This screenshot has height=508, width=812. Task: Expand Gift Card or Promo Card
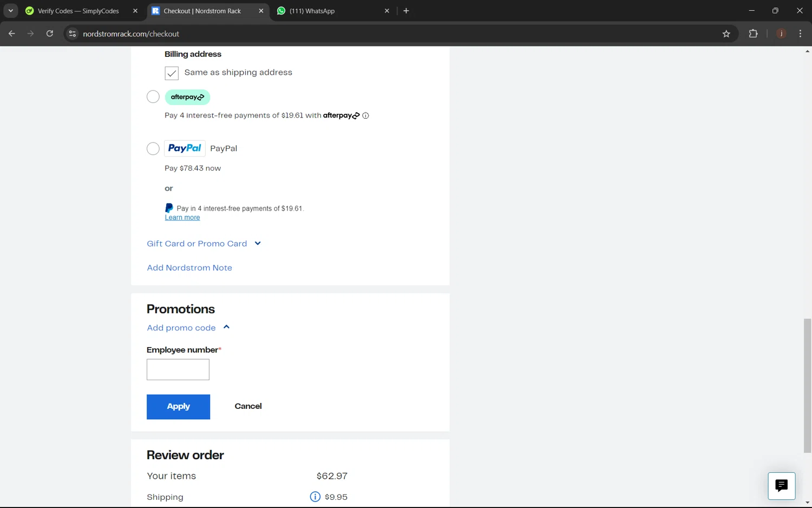204,244
